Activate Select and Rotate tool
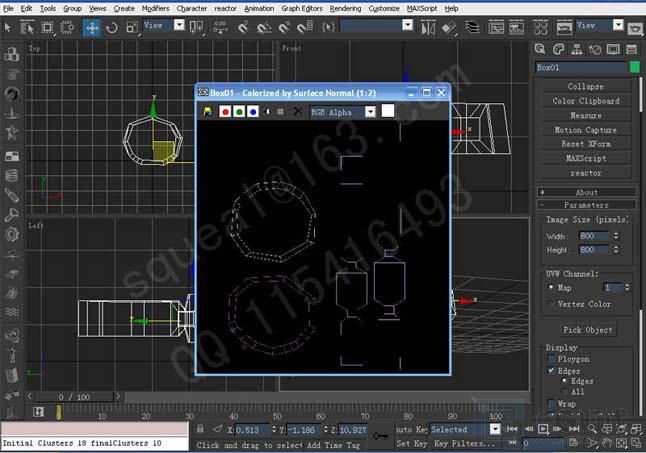This screenshot has height=453, width=646. [112, 28]
